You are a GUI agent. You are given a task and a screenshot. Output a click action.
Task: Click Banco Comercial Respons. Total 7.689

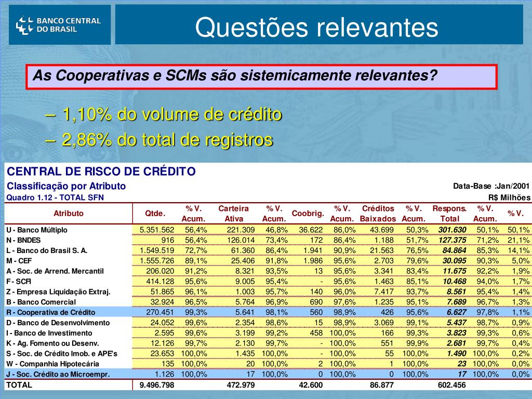[456, 302]
